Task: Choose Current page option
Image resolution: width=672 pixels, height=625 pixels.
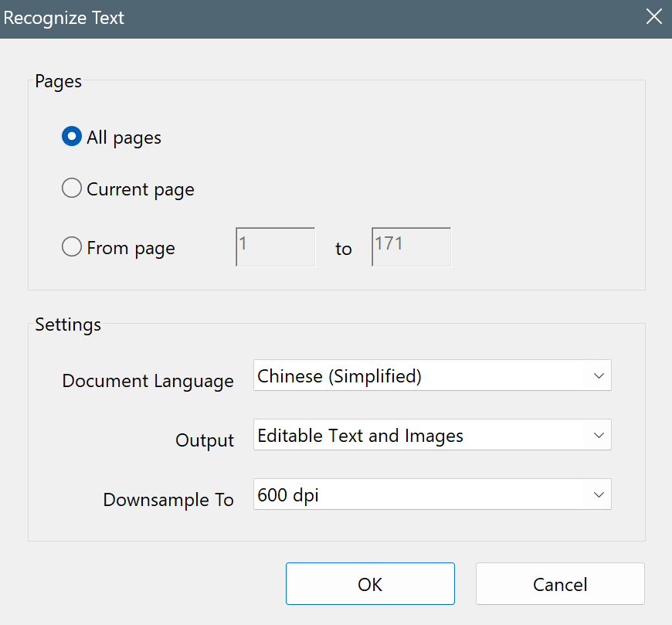Action: [x=71, y=188]
